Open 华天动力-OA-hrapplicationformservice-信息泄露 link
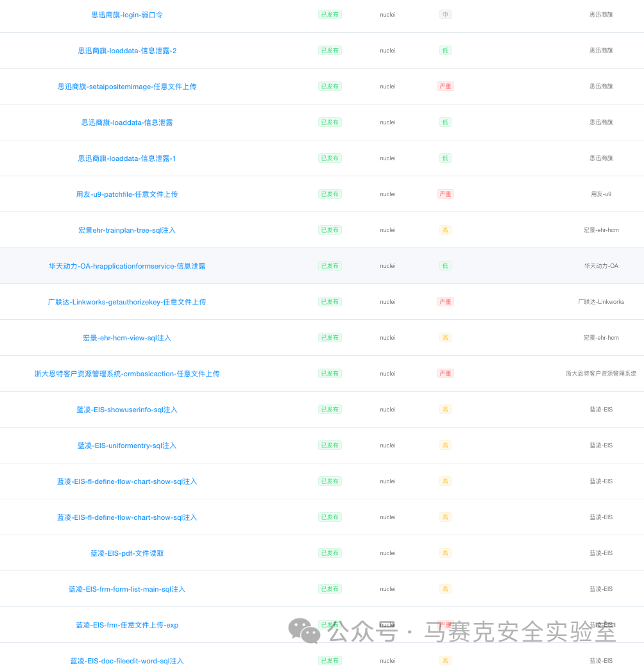 click(127, 266)
